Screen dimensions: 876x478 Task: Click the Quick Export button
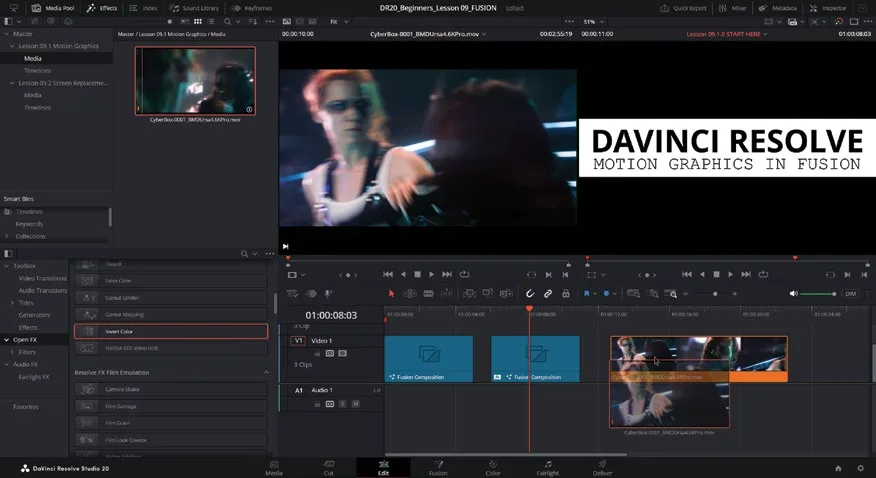(x=683, y=8)
